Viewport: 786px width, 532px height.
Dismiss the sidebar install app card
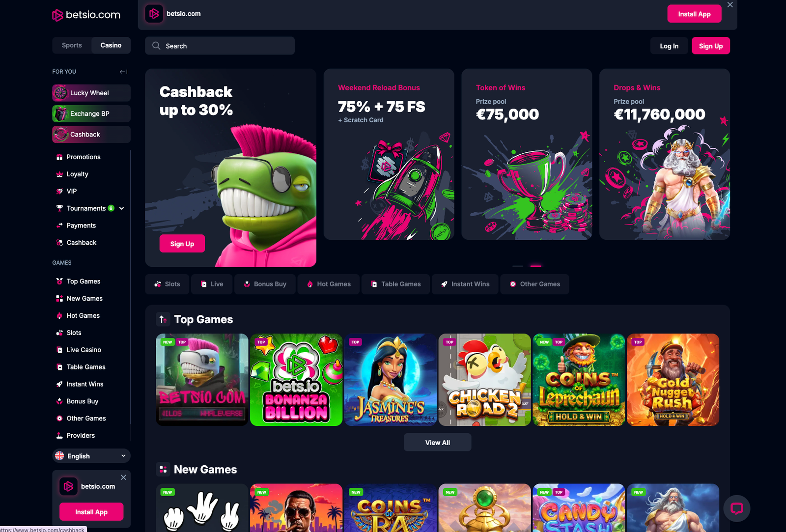point(123,477)
